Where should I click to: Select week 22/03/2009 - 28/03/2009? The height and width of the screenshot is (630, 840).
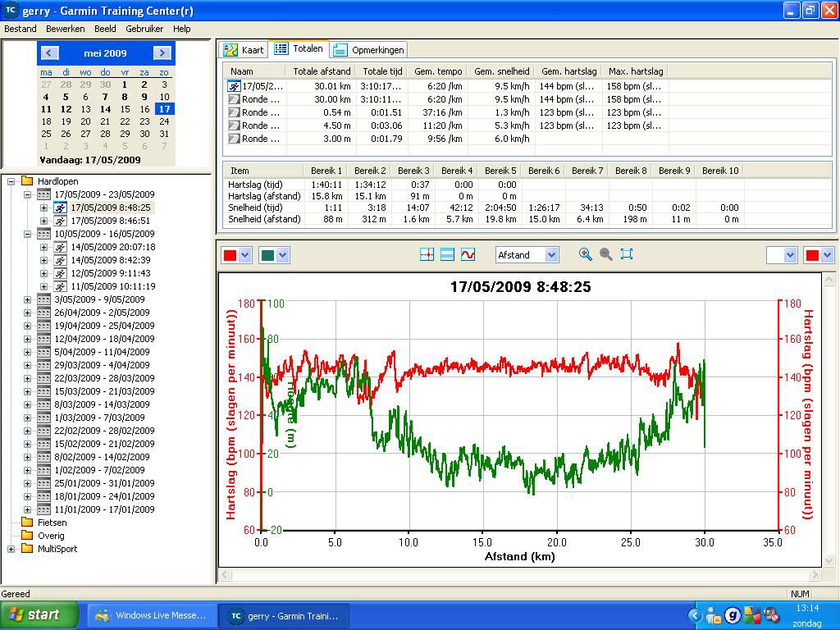104,378
